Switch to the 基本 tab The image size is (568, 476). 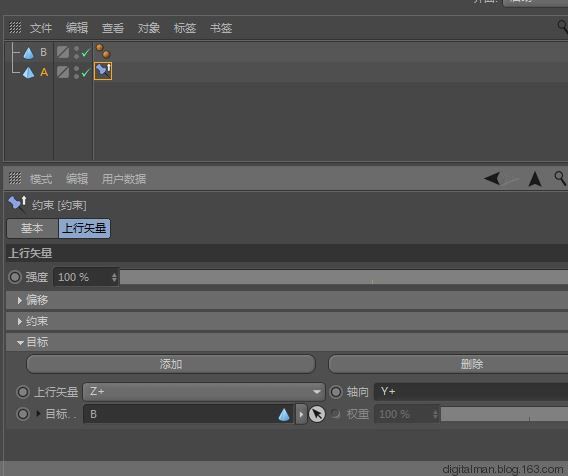(33, 228)
